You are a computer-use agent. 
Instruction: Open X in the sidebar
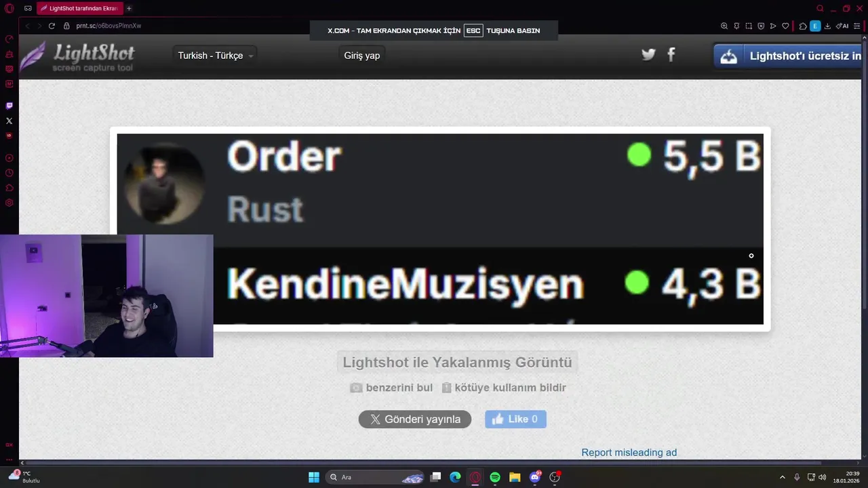tap(9, 121)
